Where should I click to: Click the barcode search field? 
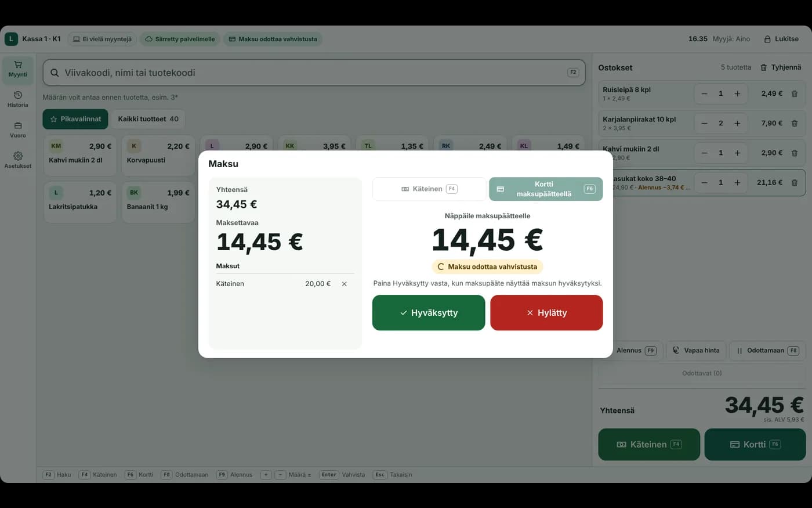click(x=314, y=73)
